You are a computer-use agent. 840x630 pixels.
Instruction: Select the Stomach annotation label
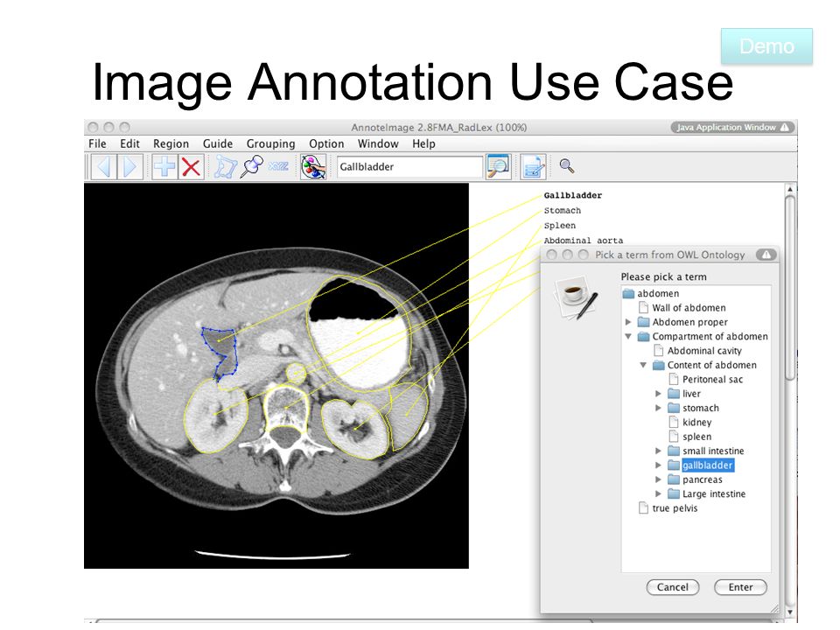[x=562, y=211]
